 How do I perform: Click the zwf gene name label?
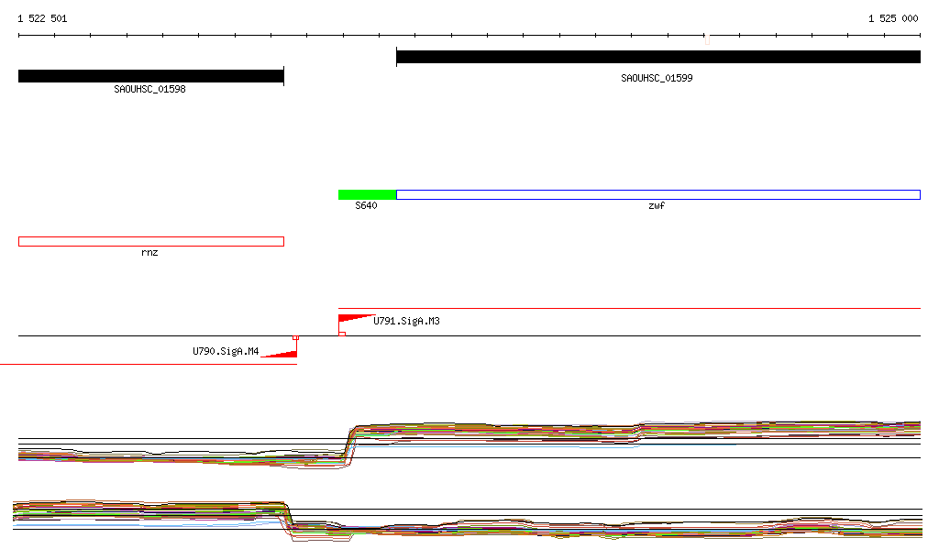[657, 206]
